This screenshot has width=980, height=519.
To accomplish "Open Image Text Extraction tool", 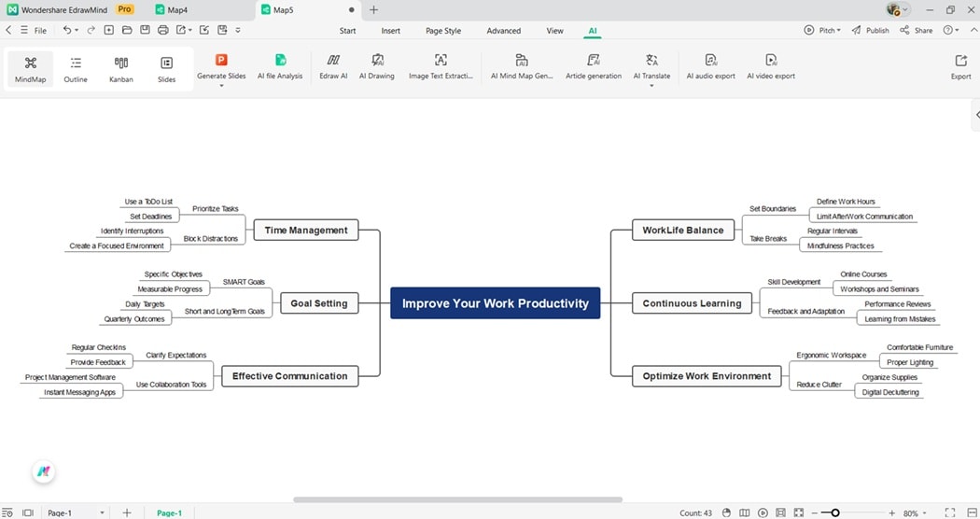I will [441, 66].
